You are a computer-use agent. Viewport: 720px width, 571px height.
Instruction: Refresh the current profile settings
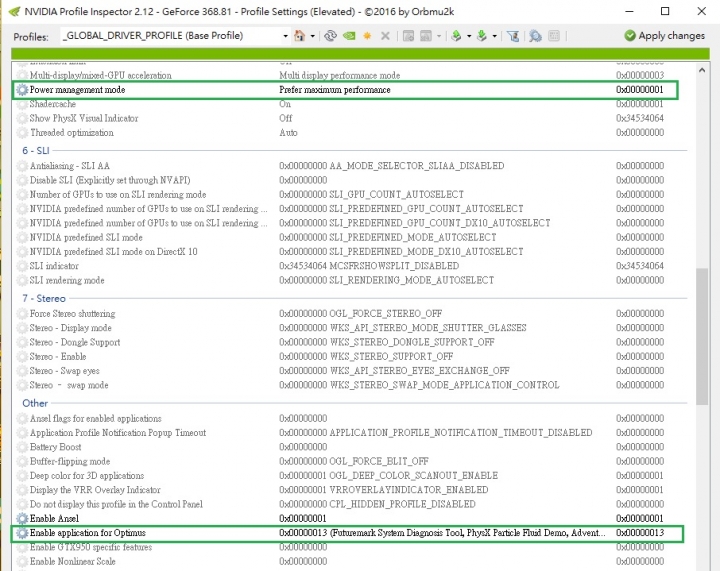click(330, 35)
